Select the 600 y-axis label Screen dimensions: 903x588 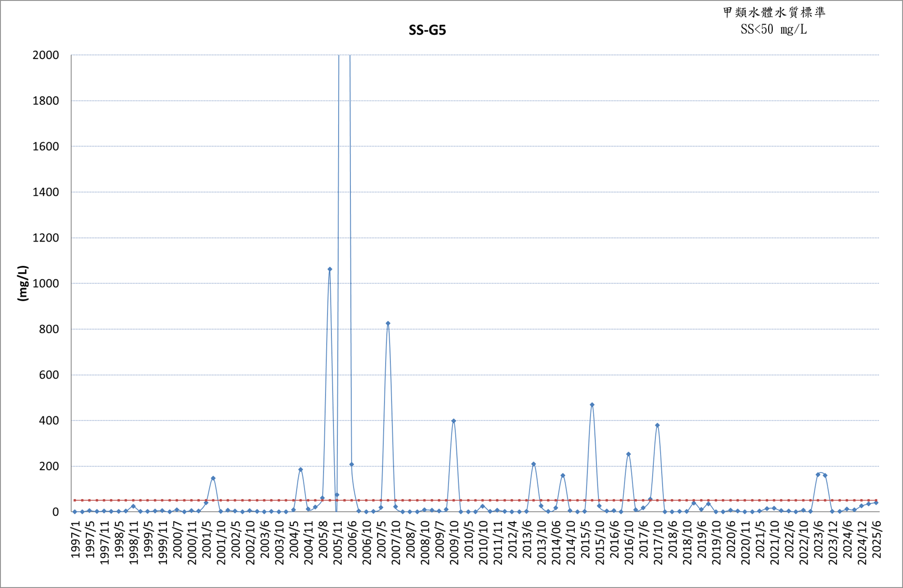(x=49, y=375)
